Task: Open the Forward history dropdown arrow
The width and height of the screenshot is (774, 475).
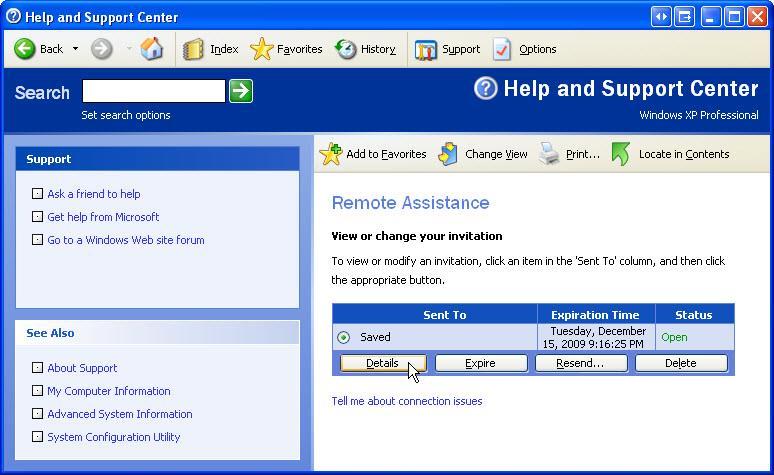Action: pos(129,49)
